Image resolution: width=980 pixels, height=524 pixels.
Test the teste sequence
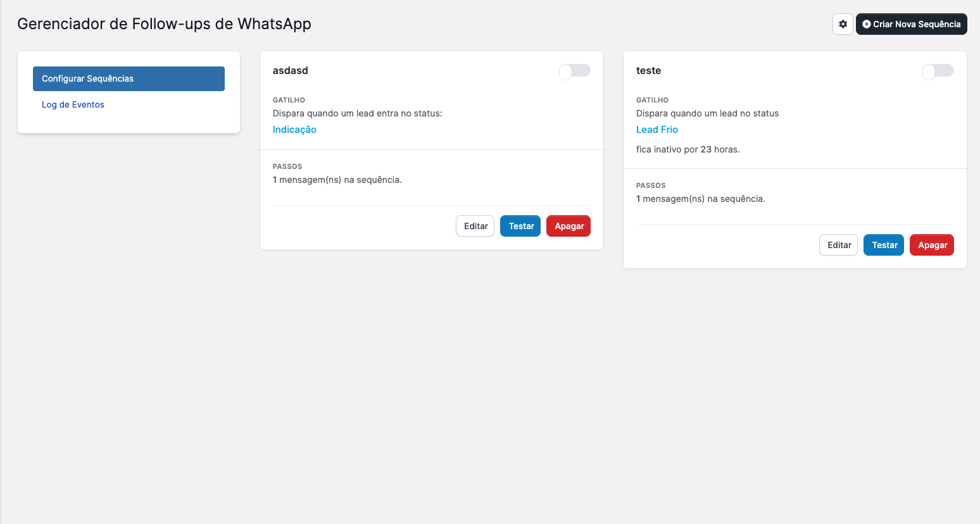tap(883, 245)
